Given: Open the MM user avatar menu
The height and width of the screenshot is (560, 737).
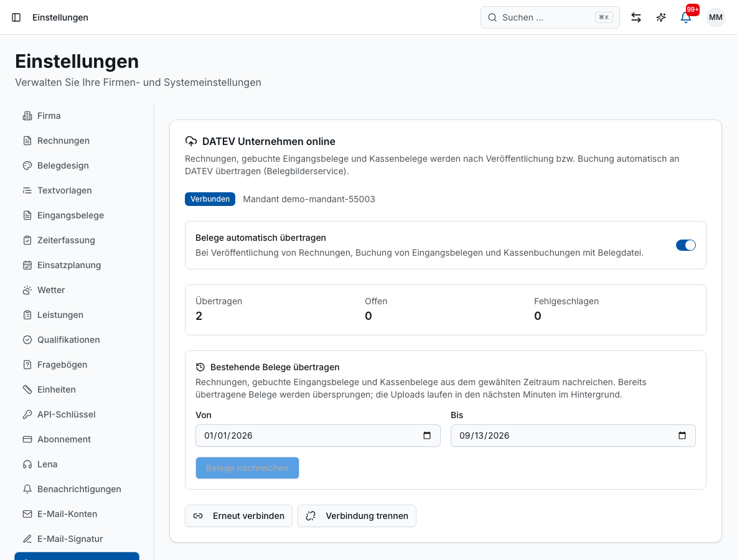Looking at the screenshot, I should (715, 17).
